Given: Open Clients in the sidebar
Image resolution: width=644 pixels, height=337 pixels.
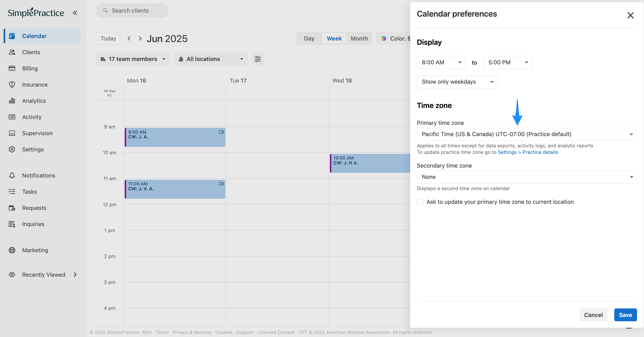Looking at the screenshot, I should [x=42, y=52].
